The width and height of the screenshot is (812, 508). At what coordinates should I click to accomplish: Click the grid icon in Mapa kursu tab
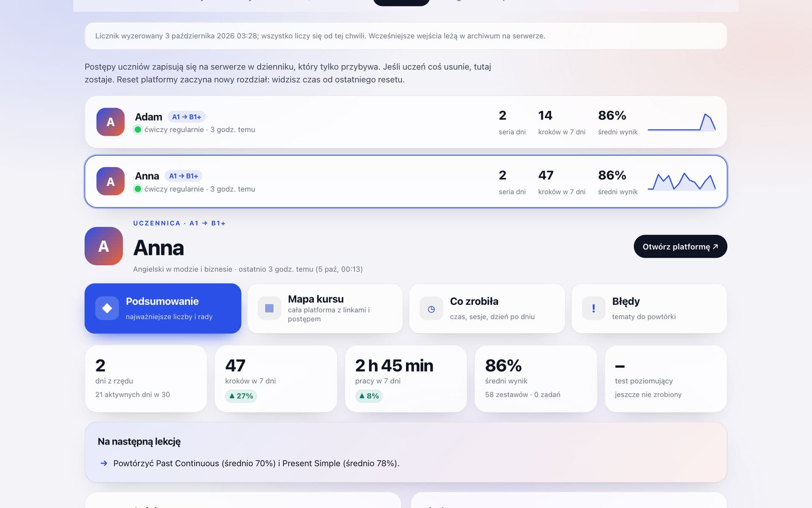[269, 308]
